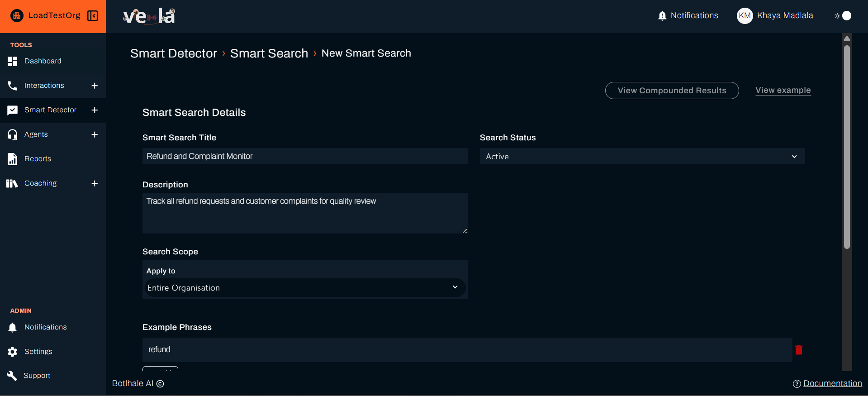Click the Vela logo
The width and height of the screenshot is (868, 396).
[149, 16]
